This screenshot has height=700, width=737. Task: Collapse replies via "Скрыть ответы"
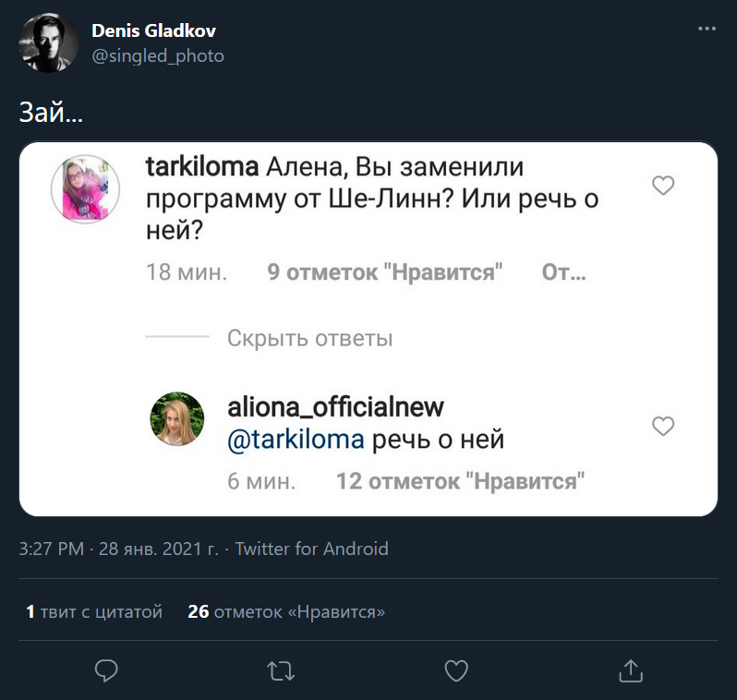coord(309,338)
